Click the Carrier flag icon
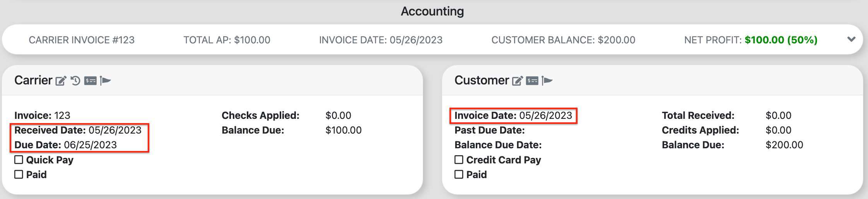 (x=105, y=81)
